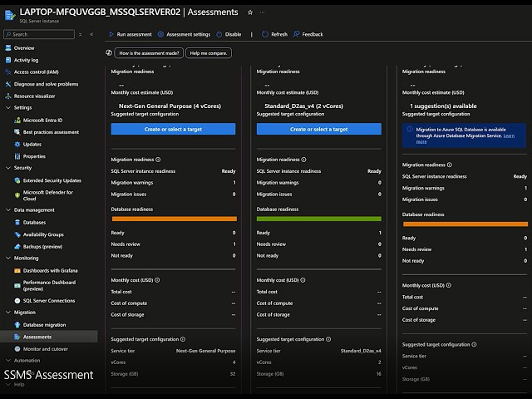Collapse the sidebar menu with double chevron
532x399 pixels.
(91, 34)
